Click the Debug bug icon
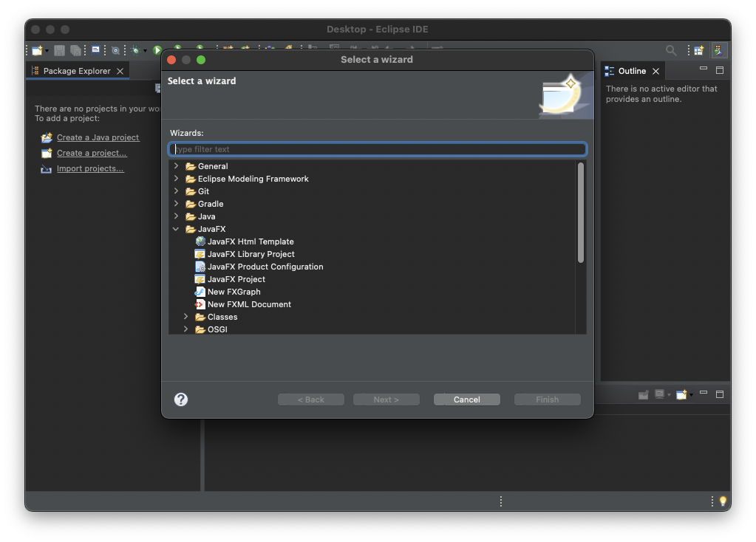 pyautogui.click(x=135, y=50)
